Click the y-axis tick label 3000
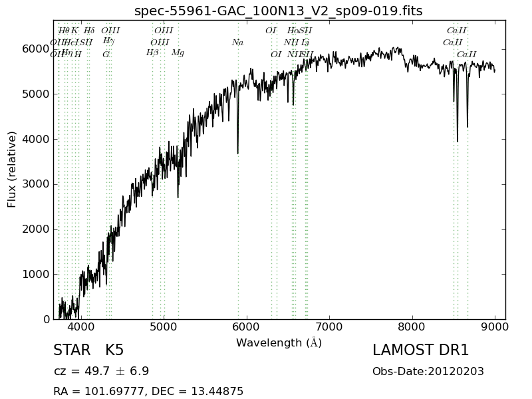 (x=36, y=184)
